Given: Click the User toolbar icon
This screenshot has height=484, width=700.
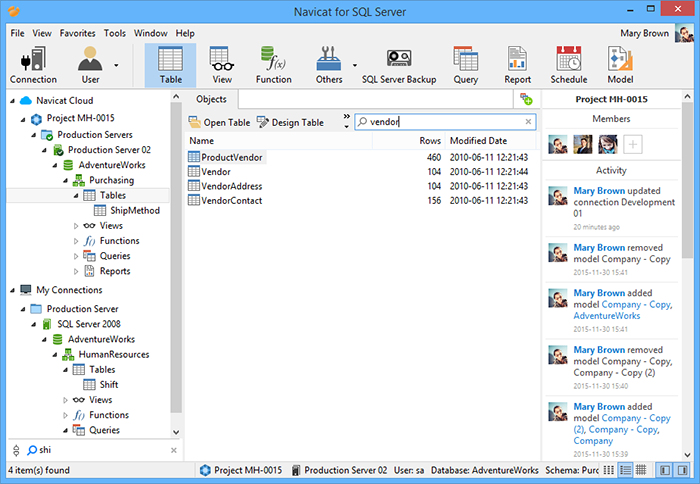Looking at the screenshot, I should (90, 65).
